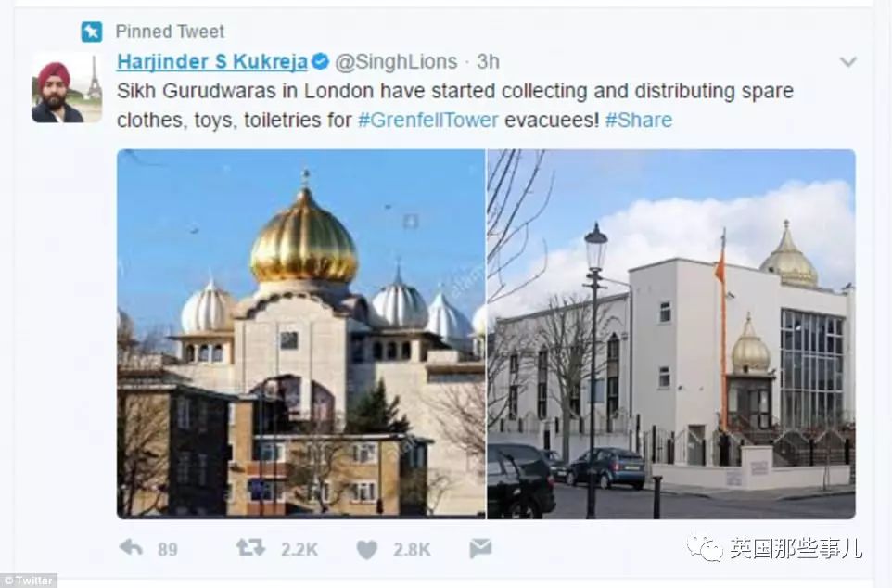Follow the #GrenfellTower hashtag
Image resolution: width=892 pixels, height=588 pixels.
coord(427,121)
